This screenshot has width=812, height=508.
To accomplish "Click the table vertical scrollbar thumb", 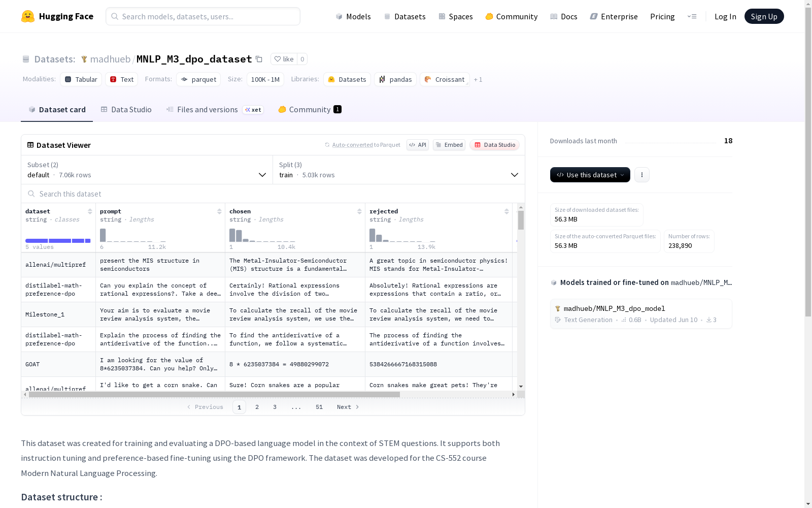I will click(521, 220).
